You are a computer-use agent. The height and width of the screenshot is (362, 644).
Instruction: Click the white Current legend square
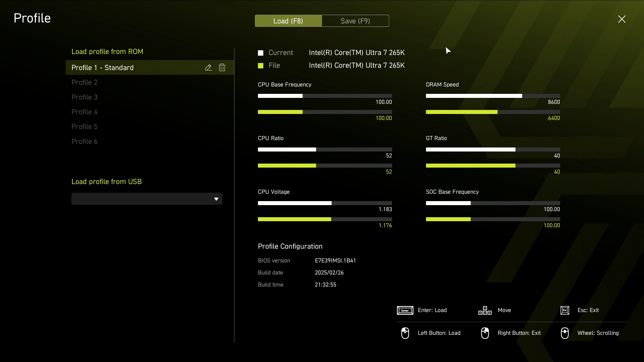tap(261, 53)
